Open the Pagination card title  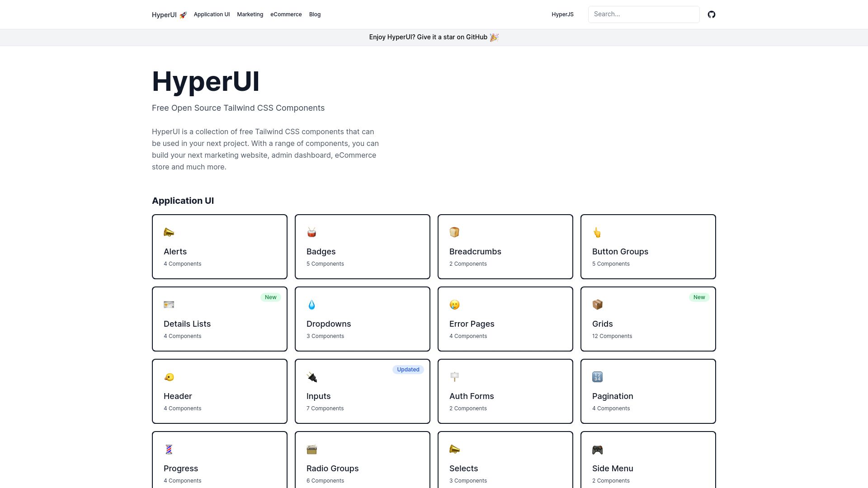(x=613, y=396)
